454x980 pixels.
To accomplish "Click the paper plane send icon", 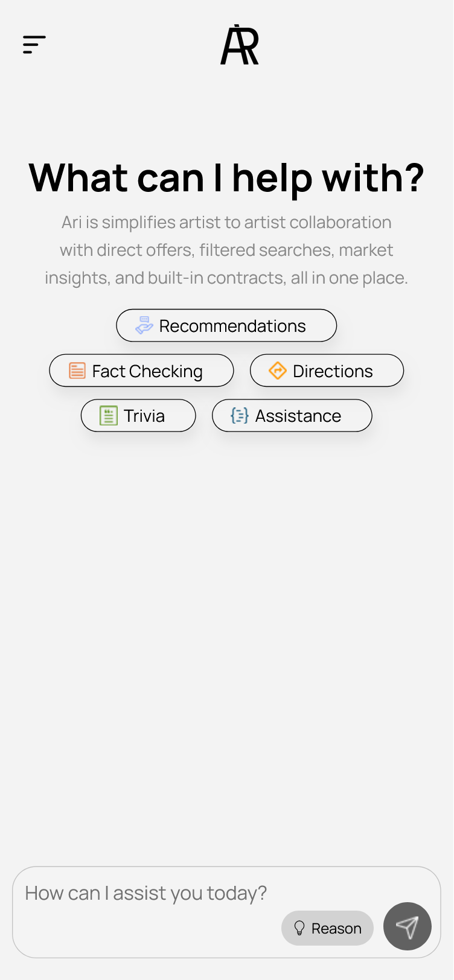I will [408, 926].
